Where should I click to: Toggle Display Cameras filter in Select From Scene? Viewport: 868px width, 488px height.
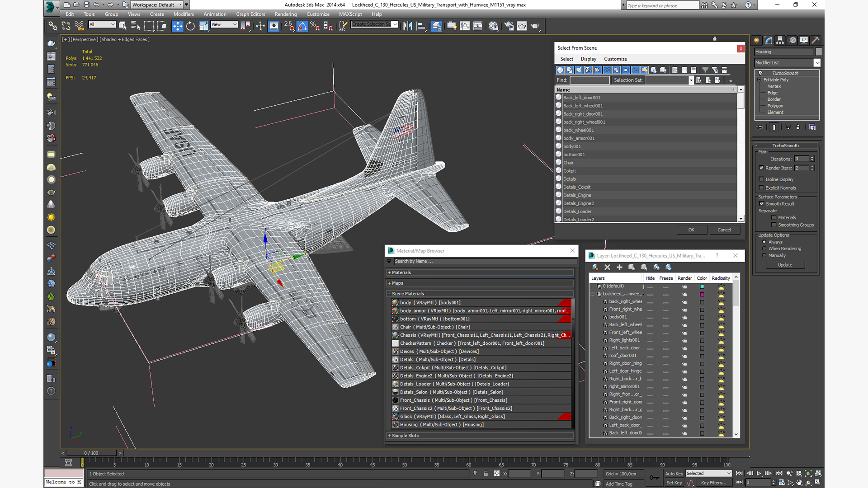click(588, 70)
